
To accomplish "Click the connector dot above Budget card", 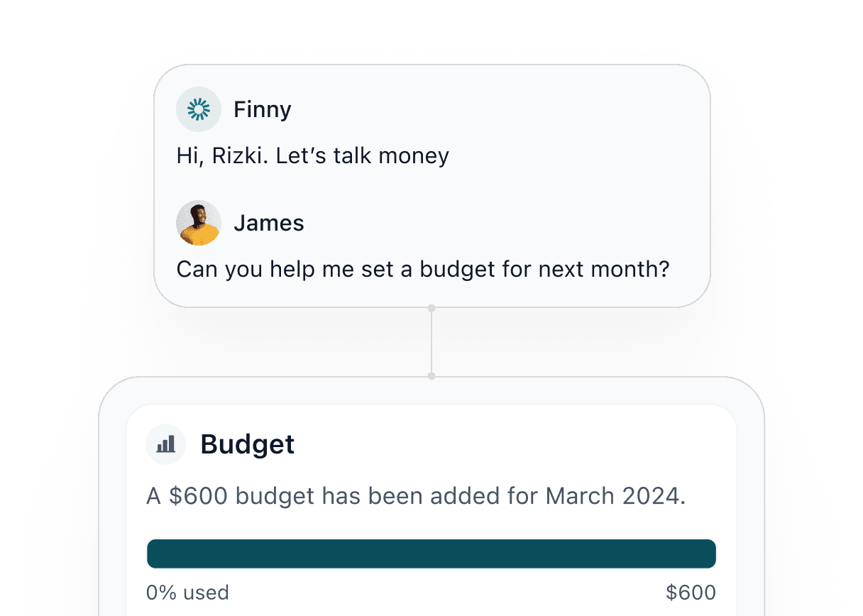I will 431,375.
